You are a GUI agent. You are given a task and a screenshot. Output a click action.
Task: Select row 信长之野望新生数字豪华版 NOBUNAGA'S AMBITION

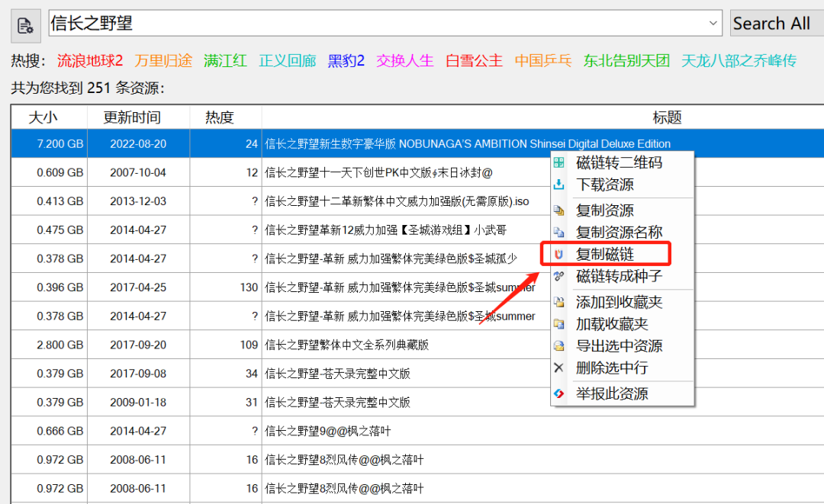coord(418,144)
